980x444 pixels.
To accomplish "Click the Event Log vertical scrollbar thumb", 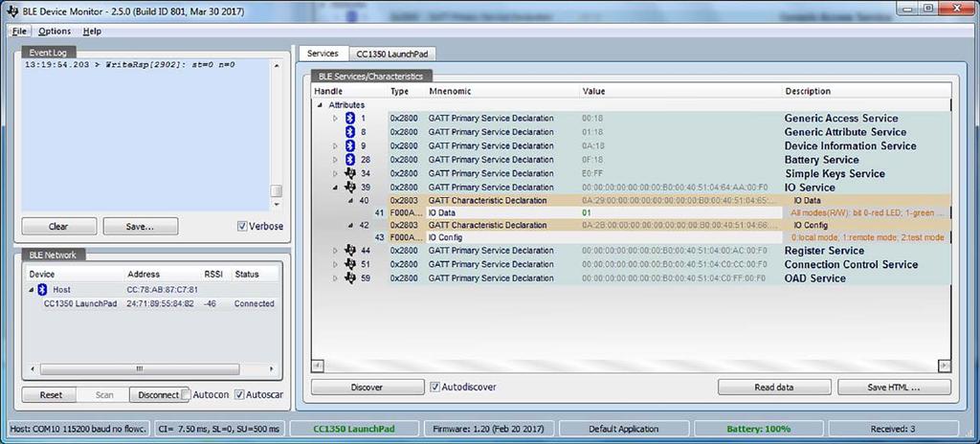I will pos(276,191).
